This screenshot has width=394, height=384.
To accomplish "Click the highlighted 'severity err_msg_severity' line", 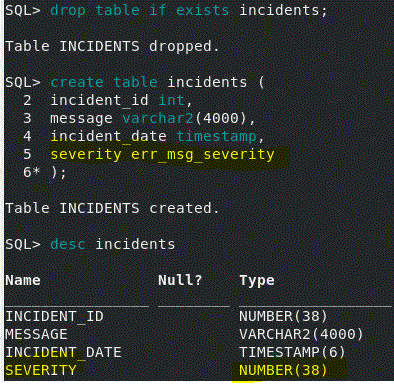I will pyautogui.click(x=162, y=154).
